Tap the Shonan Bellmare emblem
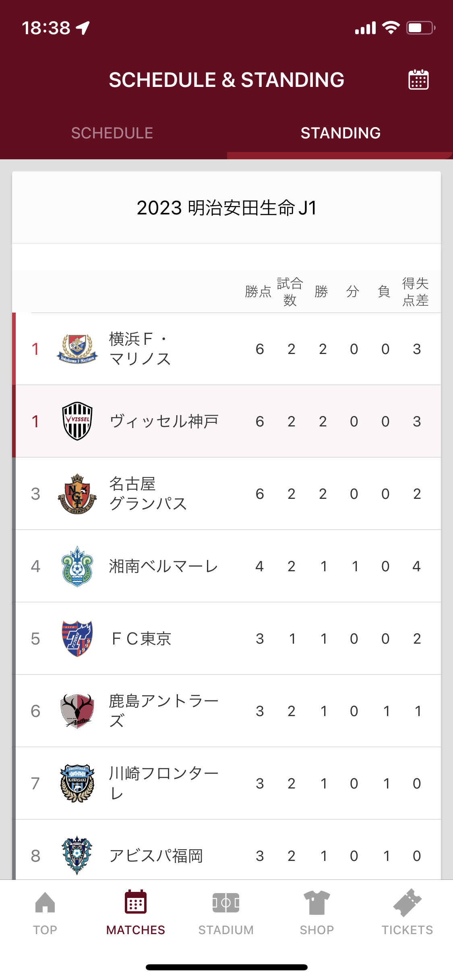The width and height of the screenshot is (453, 980). pos(77,566)
